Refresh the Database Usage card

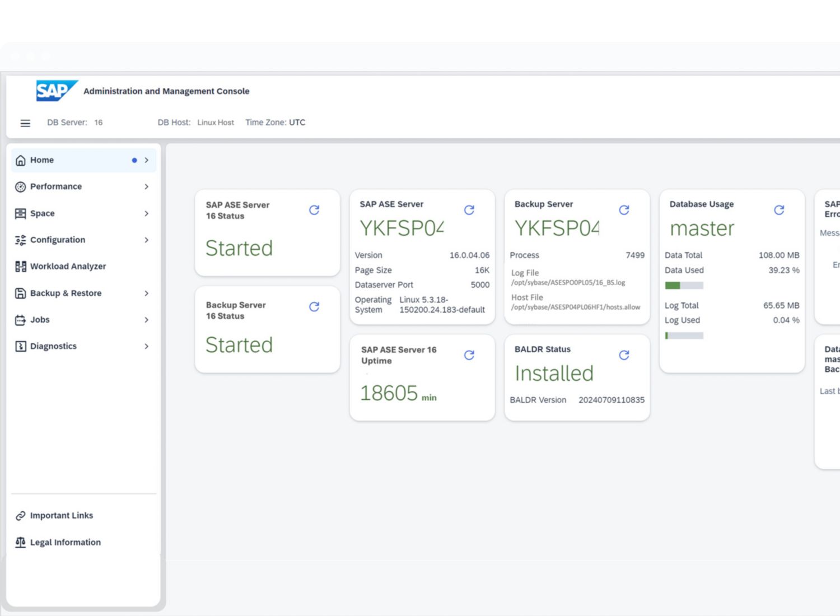pyautogui.click(x=779, y=210)
